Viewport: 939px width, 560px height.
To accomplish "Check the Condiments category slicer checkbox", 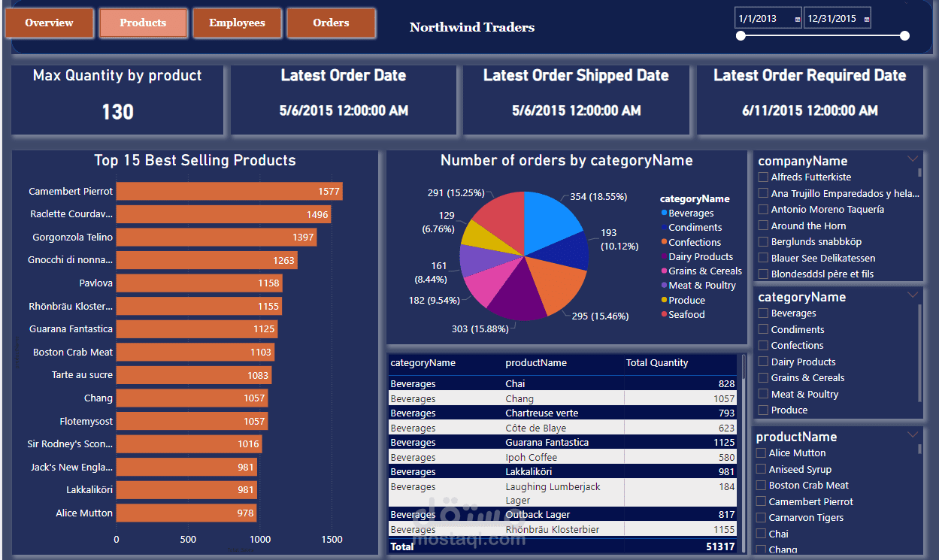I will click(x=763, y=329).
